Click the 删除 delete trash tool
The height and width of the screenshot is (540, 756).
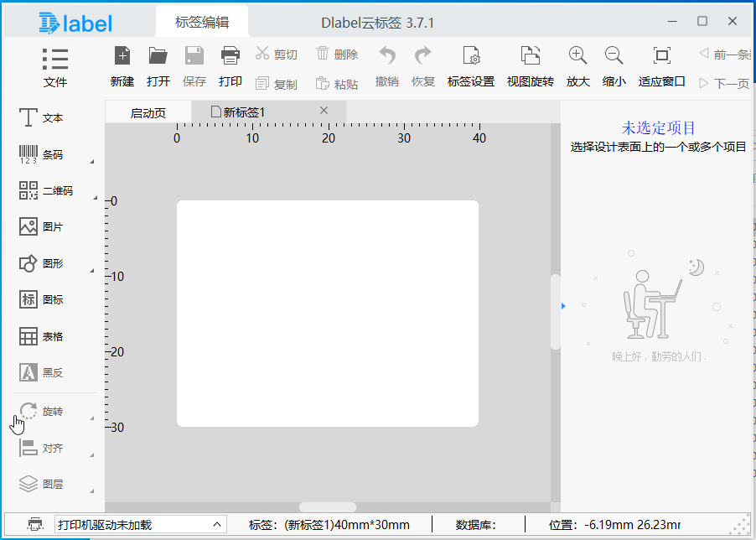tap(337, 54)
